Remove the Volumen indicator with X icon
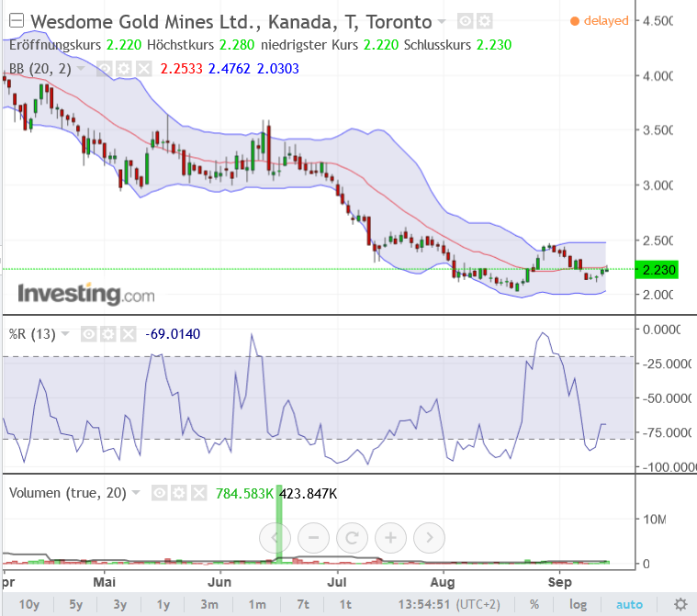The width and height of the screenshot is (697, 616). [198, 492]
